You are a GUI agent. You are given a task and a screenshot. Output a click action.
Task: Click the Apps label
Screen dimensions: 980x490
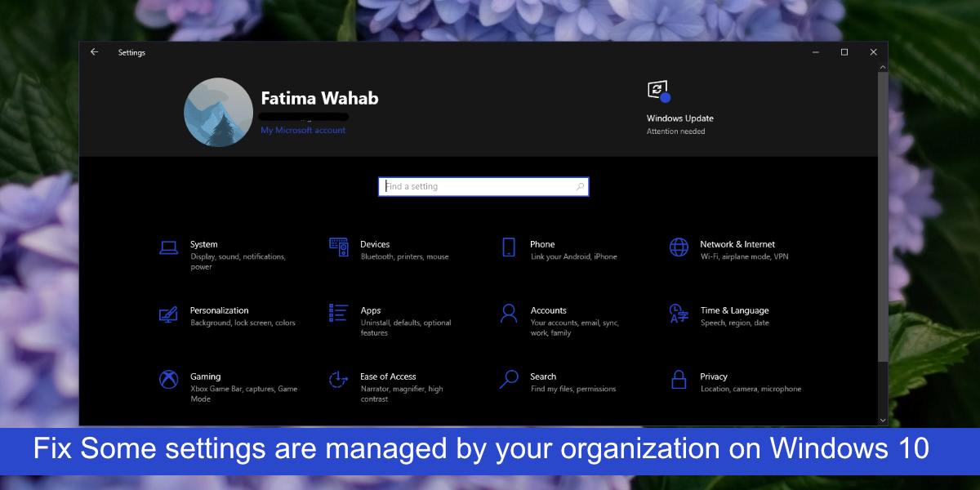coord(371,310)
